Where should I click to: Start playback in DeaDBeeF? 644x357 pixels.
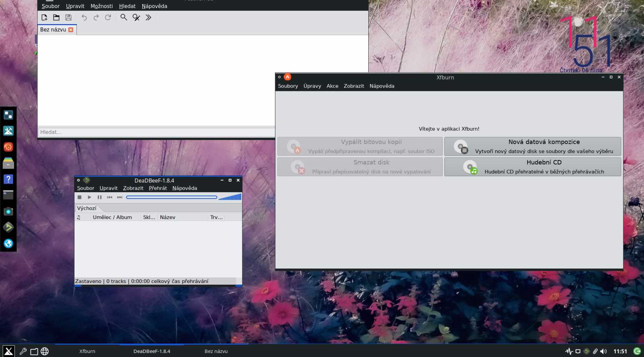pyautogui.click(x=89, y=197)
